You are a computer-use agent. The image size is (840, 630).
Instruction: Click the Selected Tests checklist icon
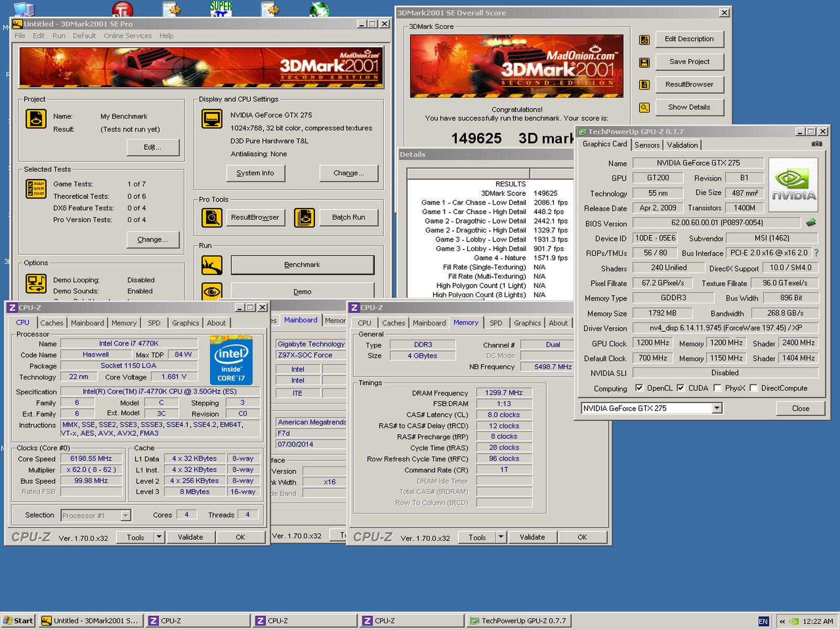[x=36, y=188]
